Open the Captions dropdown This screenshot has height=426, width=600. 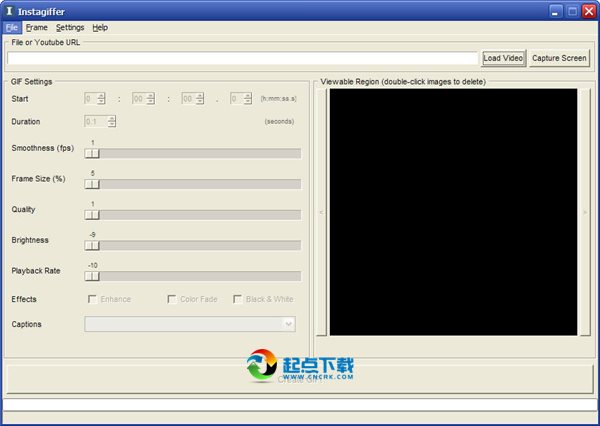coord(190,324)
